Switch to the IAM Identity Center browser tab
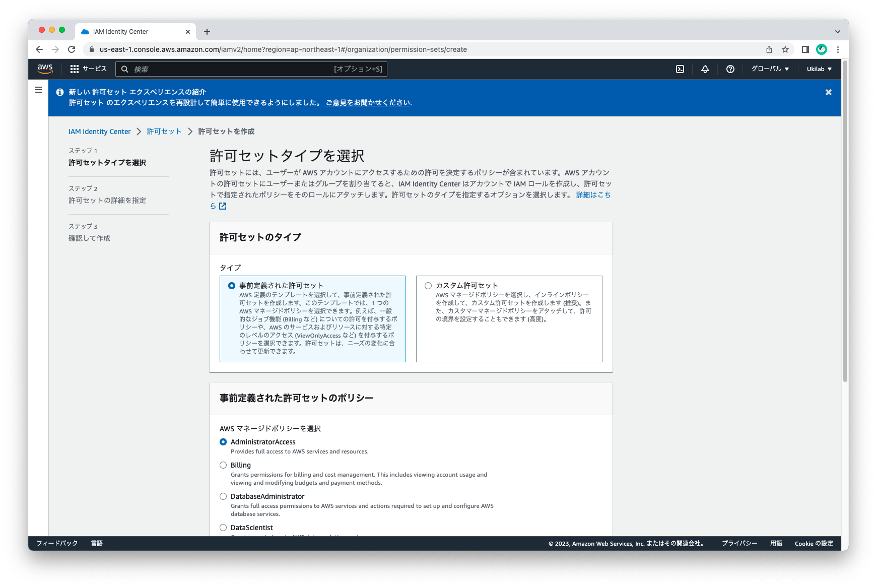877x588 pixels. click(135, 32)
